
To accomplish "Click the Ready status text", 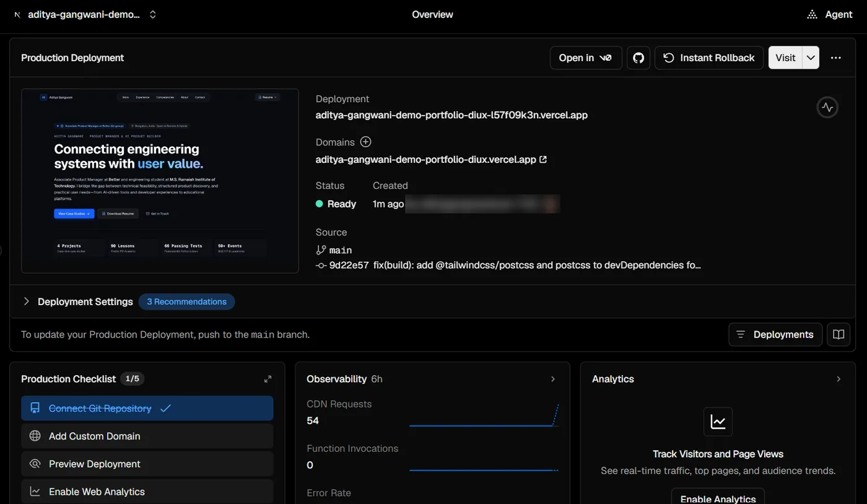I will 342,204.
